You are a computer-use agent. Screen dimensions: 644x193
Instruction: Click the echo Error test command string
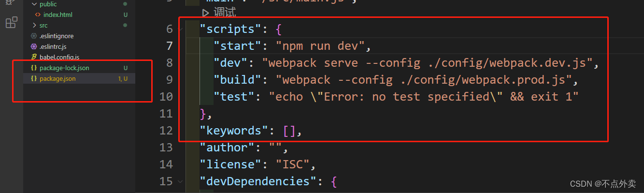coord(423,97)
